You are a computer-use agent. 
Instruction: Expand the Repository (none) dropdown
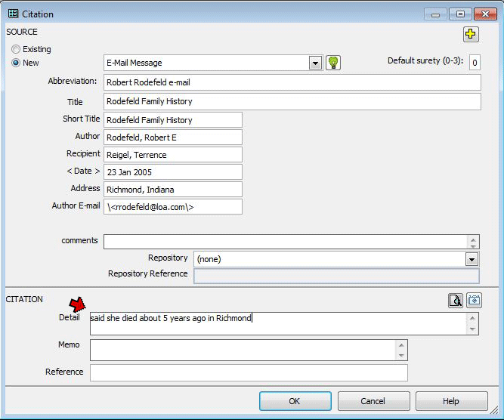click(472, 259)
